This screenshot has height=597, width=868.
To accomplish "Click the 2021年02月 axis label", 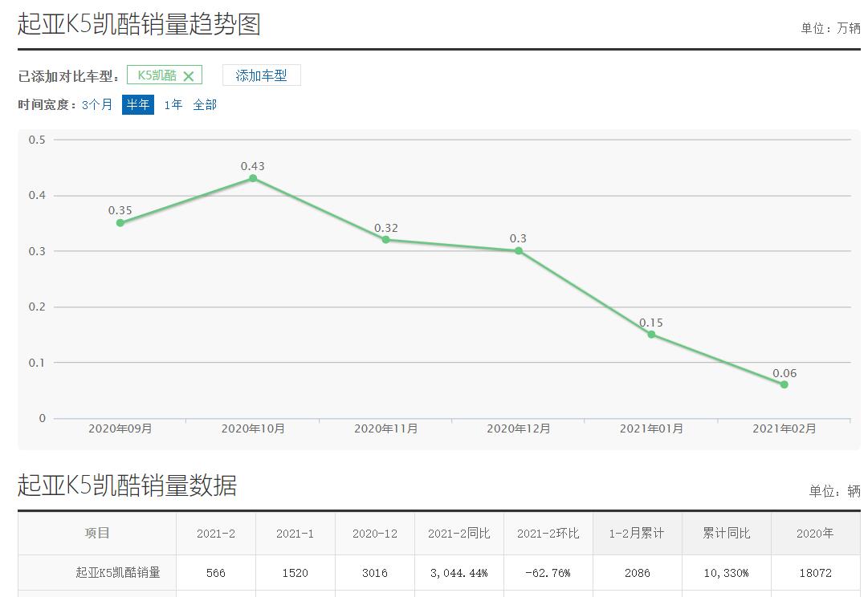I will click(x=784, y=428).
